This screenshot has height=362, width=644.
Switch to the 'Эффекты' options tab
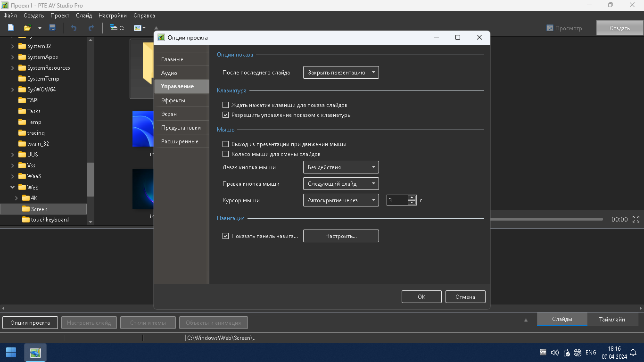click(x=173, y=100)
